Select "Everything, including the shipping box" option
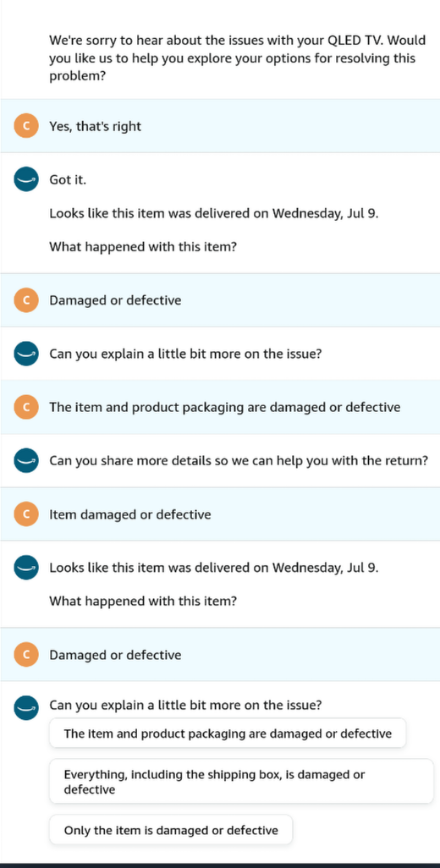This screenshot has height=868, width=440. [x=241, y=782]
